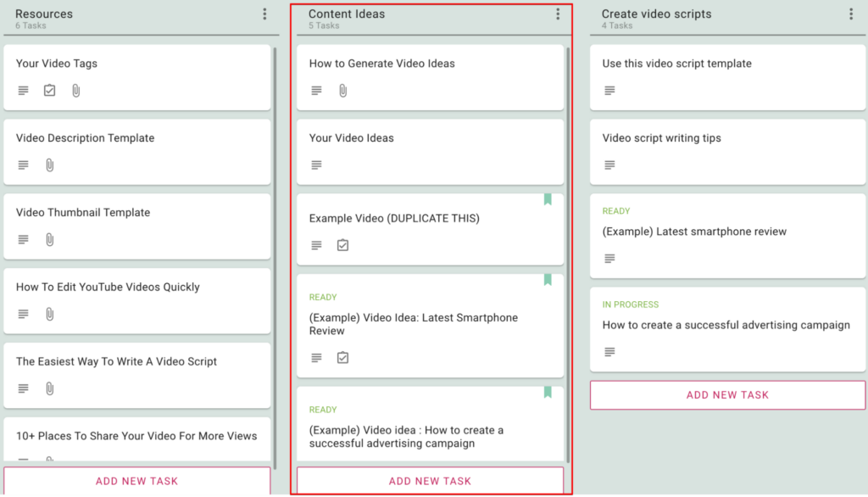Open the "How to Generate Video Ideas" title
Image resolution: width=868 pixels, height=497 pixels.
coord(382,64)
